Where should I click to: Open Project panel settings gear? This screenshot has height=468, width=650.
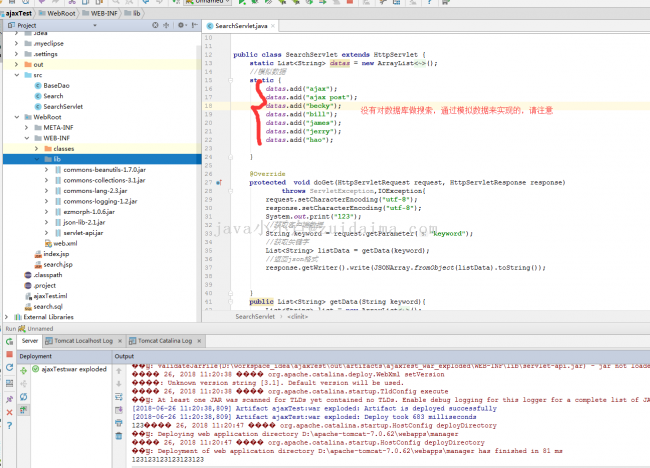tap(181, 25)
